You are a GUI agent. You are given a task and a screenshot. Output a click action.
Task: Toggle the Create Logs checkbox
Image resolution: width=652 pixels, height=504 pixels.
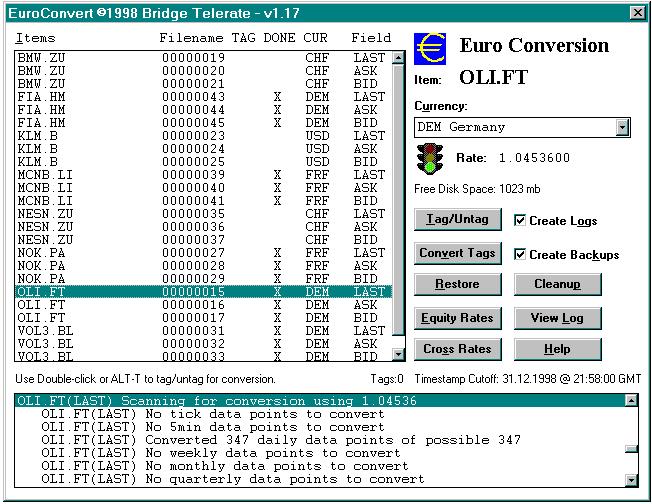pyautogui.click(x=520, y=220)
